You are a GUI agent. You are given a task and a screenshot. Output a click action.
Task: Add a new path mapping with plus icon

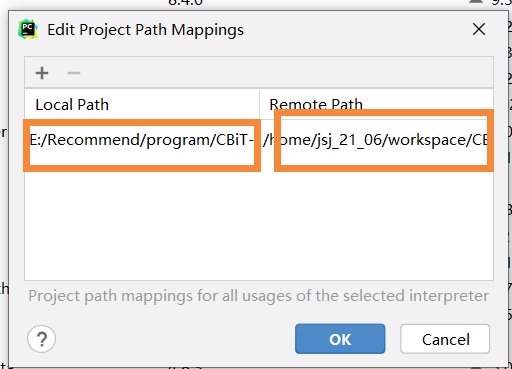tap(42, 73)
